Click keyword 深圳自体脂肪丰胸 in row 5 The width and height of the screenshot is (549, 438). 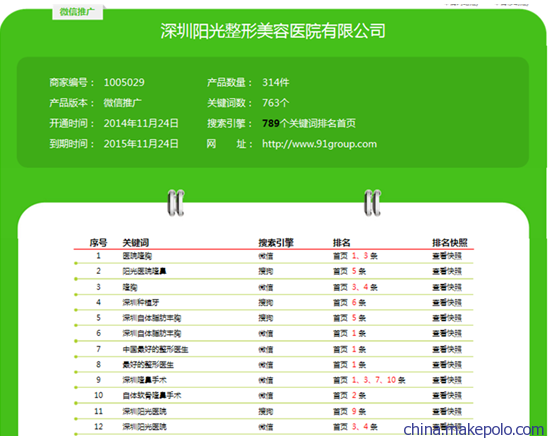152,318
